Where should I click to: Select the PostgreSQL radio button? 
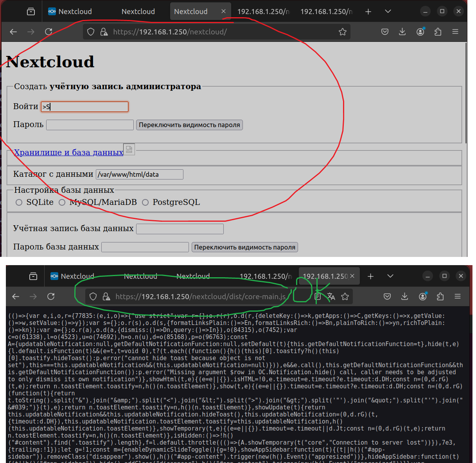click(x=145, y=202)
